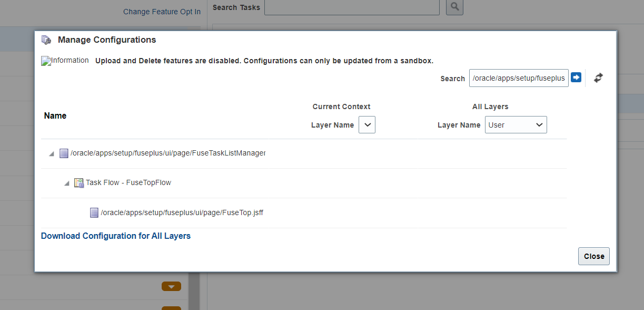Click the Current Context column heading

[x=341, y=106]
